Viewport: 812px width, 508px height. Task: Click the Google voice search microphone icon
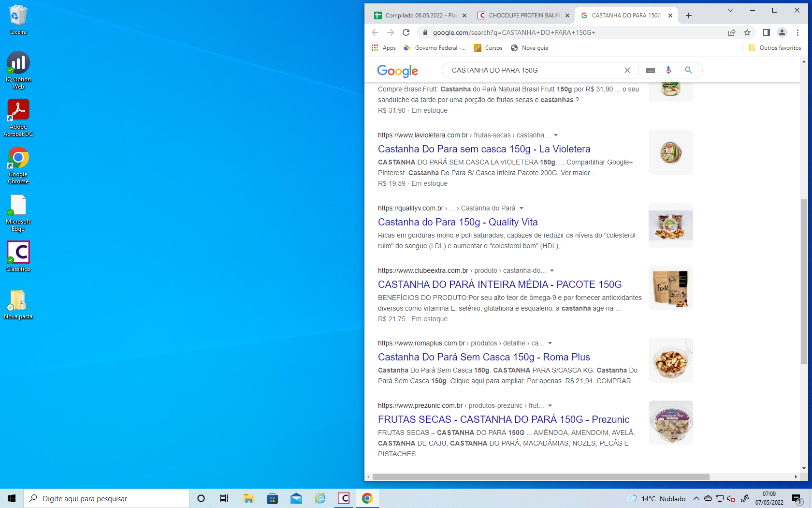pyautogui.click(x=668, y=70)
